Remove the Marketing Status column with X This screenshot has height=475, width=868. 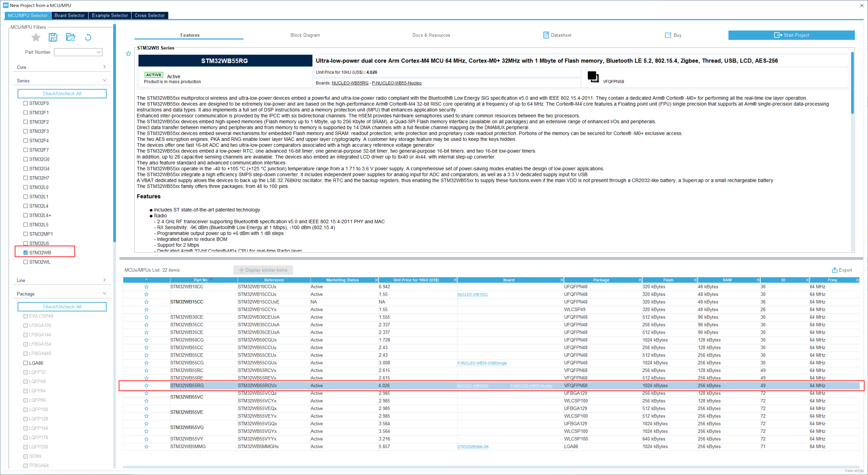(376, 280)
